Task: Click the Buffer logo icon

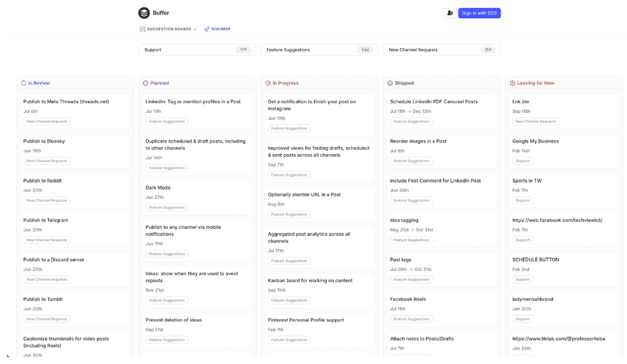Action: (144, 13)
